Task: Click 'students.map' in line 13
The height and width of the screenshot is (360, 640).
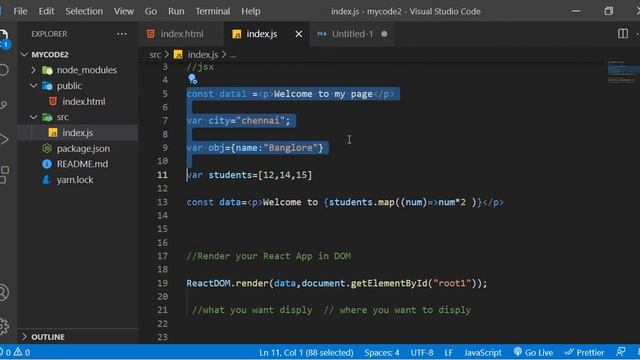Action: coord(362,202)
